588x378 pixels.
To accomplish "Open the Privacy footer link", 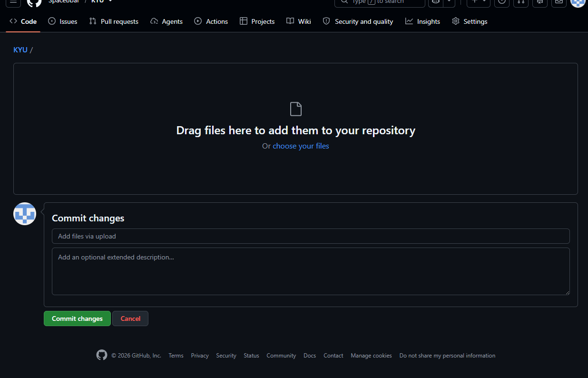I will (x=200, y=356).
